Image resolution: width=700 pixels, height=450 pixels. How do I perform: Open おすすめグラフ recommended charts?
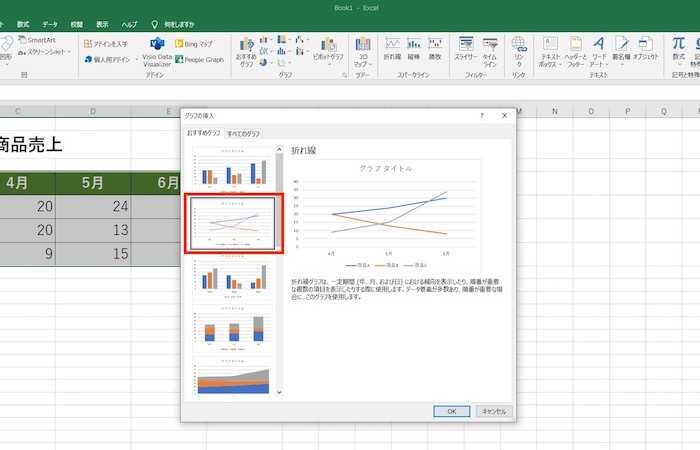(x=246, y=52)
